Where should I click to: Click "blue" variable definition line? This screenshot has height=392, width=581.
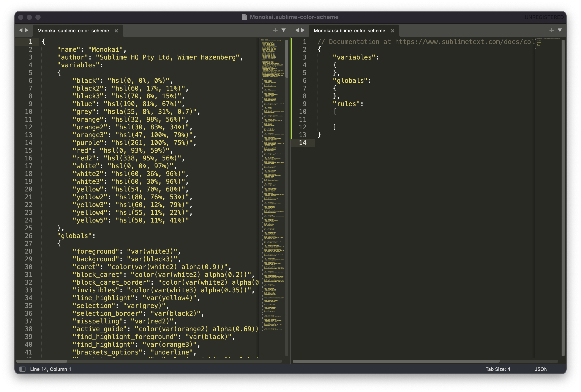click(x=128, y=104)
